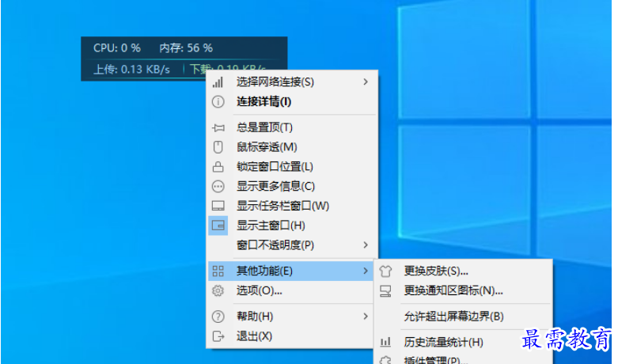618x364 pixels.
Task: Open 历史流量统计(H) traffic history
Action: click(x=463, y=342)
